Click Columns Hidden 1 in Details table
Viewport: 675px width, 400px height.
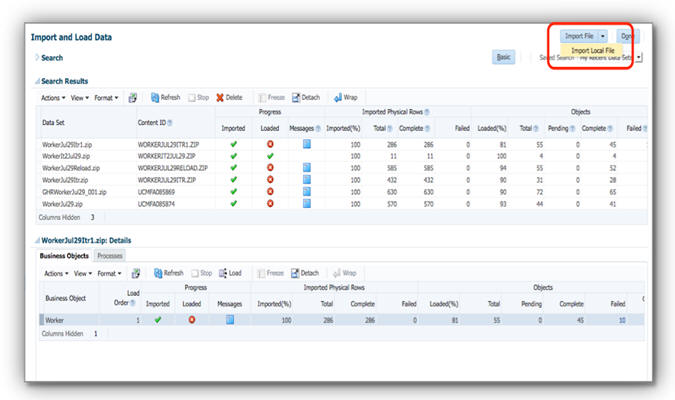click(69, 334)
